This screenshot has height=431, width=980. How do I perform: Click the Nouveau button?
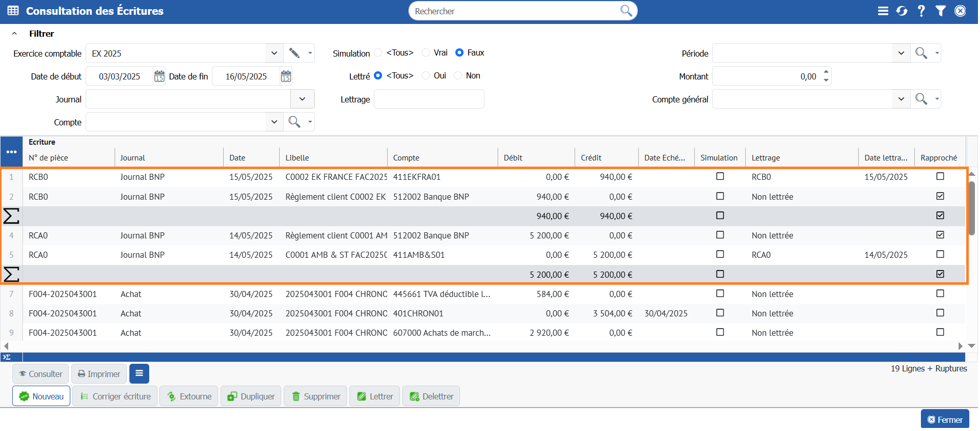pyautogui.click(x=41, y=396)
